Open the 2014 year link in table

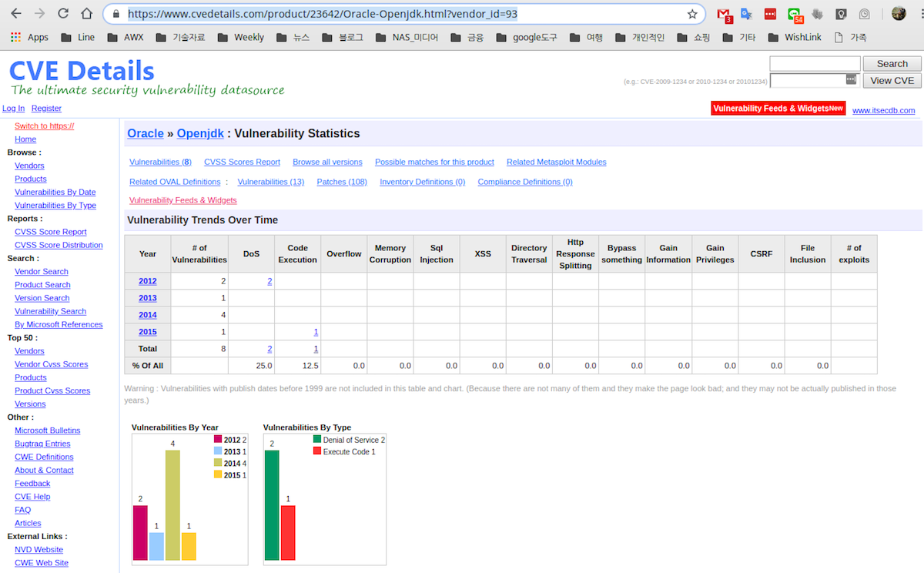tap(148, 315)
